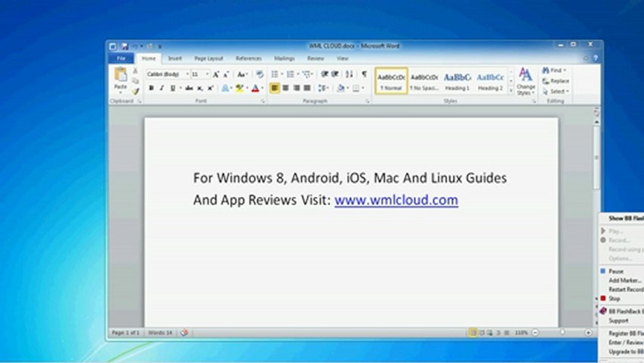Click zoom out minus button

click(x=535, y=333)
